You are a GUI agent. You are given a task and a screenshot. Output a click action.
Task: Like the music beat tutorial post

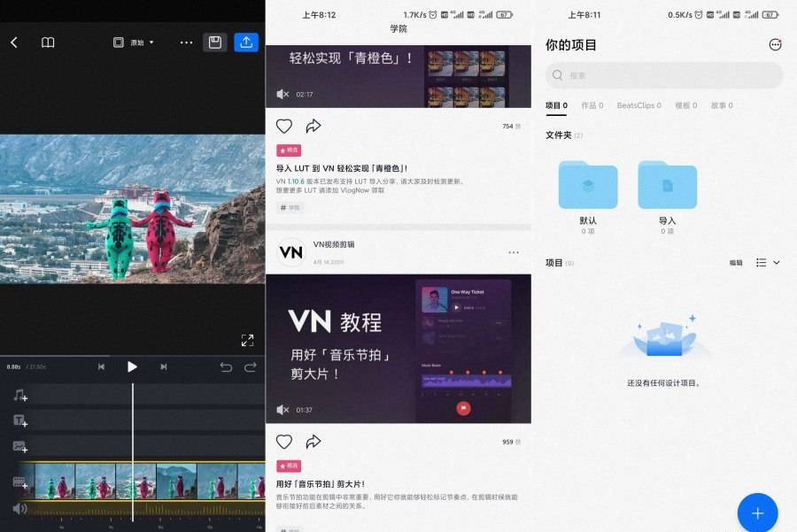284,442
